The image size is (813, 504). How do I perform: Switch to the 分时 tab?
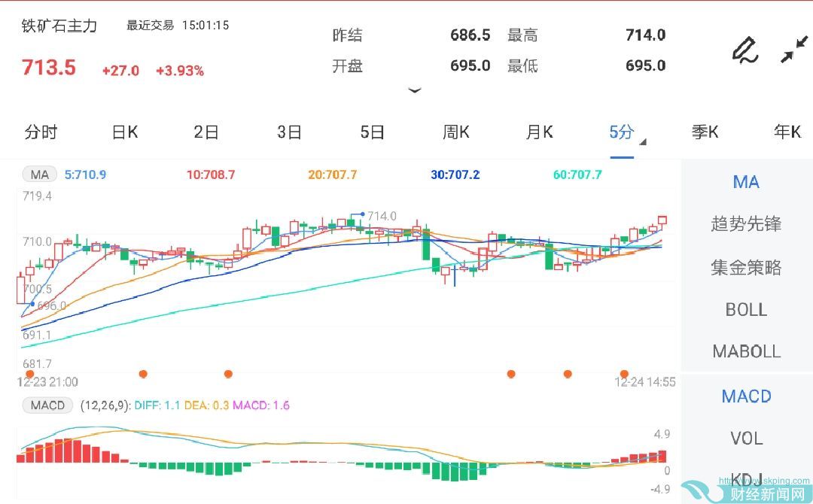[41, 132]
